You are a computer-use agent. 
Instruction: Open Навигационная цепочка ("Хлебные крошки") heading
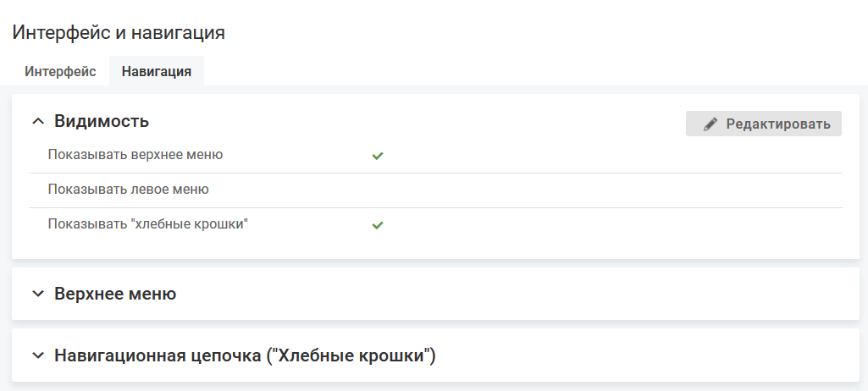pos(245,355)
